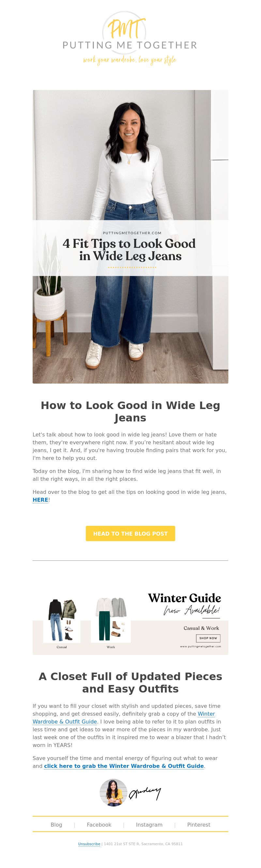The height and width of the screenshot is (868, 261).
Task: Click the work your wardrobe tagline
Action: (x=130, y=60)
